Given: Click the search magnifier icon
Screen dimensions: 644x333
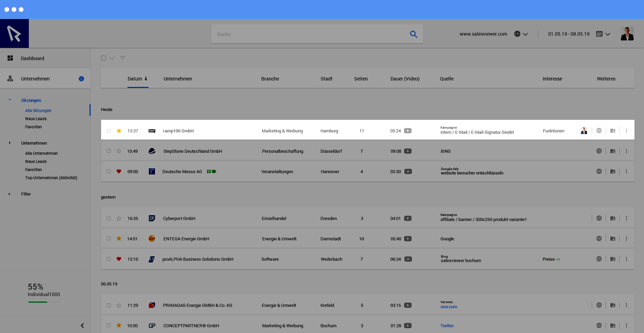Looking at the screenshot, I should [413, 34].
